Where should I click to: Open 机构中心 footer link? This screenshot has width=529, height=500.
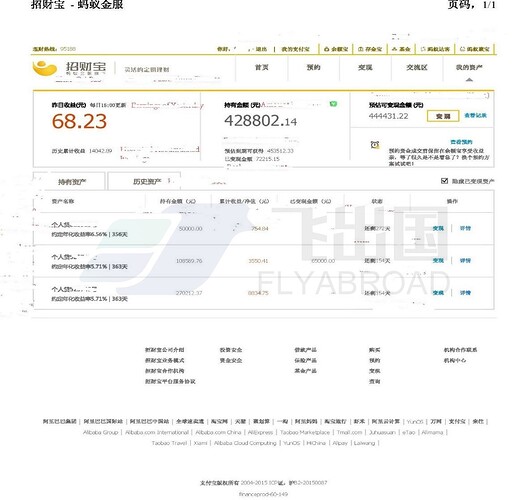click(x=455, y=360)
